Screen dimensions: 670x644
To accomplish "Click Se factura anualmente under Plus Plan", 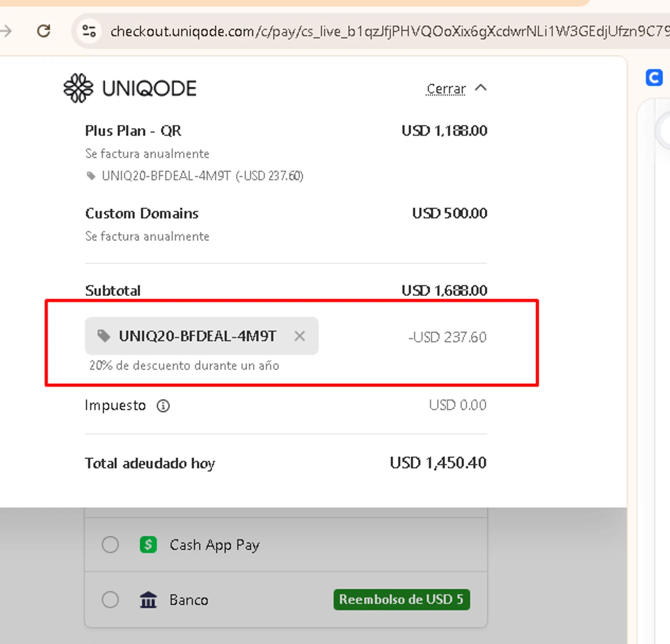I will [147, 154].
